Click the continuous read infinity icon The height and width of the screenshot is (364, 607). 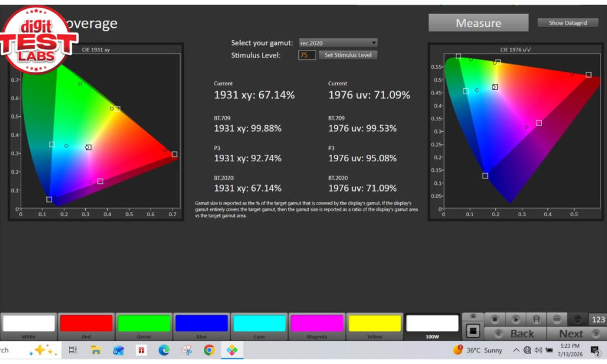[557, 319]
